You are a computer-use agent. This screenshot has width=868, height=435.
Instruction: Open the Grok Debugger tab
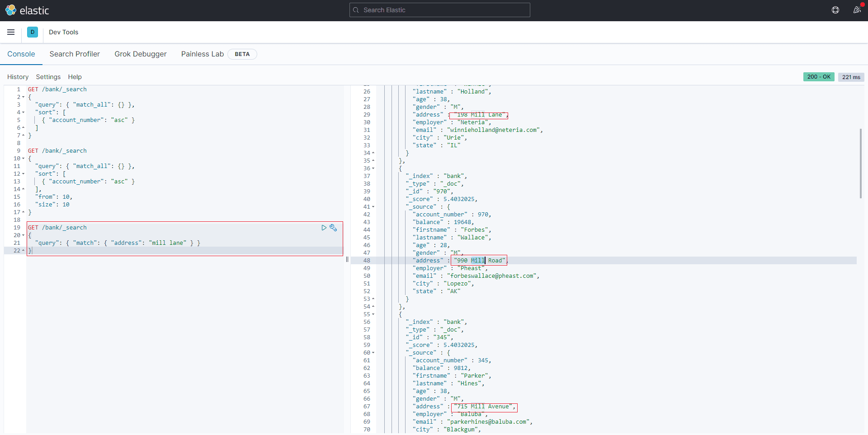[x=140, y=54]
